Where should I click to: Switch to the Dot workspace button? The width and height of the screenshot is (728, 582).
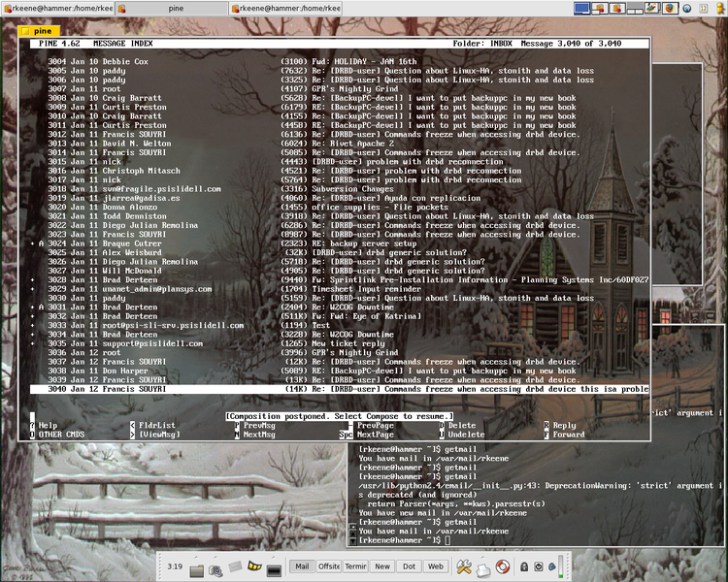point(409,566)
